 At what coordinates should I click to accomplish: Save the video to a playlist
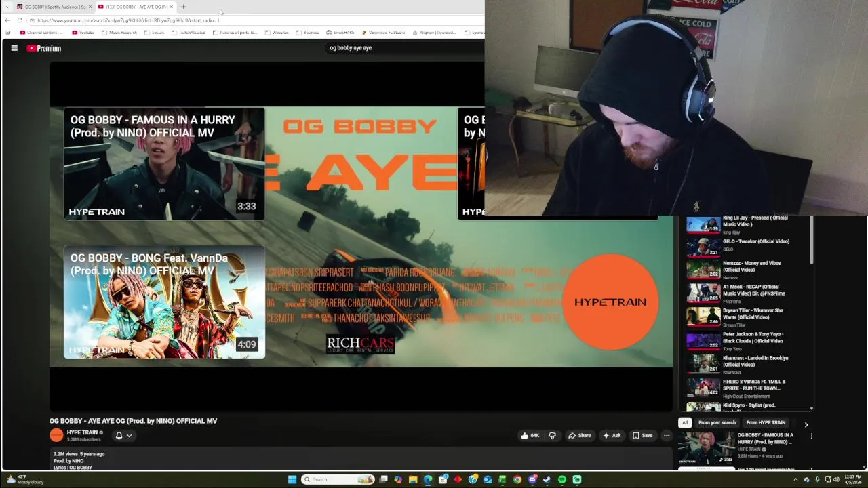(642, 436)
